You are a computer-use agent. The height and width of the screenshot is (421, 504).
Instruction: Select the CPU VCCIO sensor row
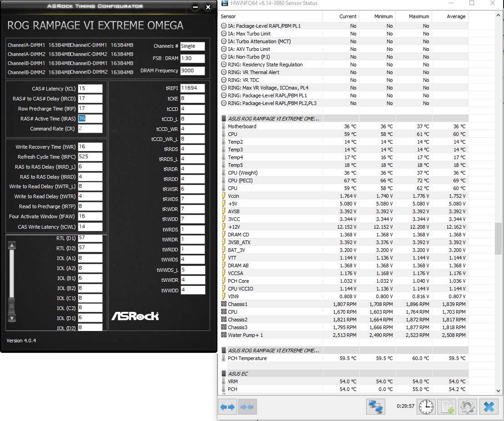343,289
